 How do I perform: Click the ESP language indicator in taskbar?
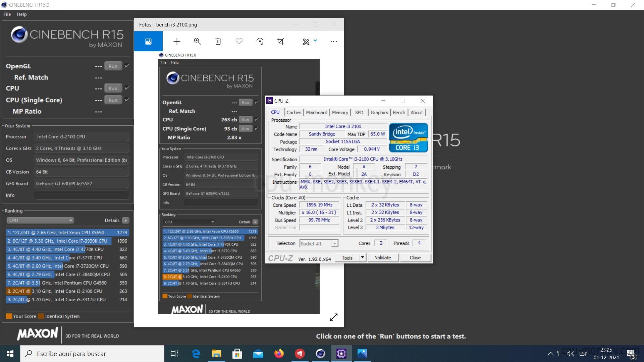(583, 354)
